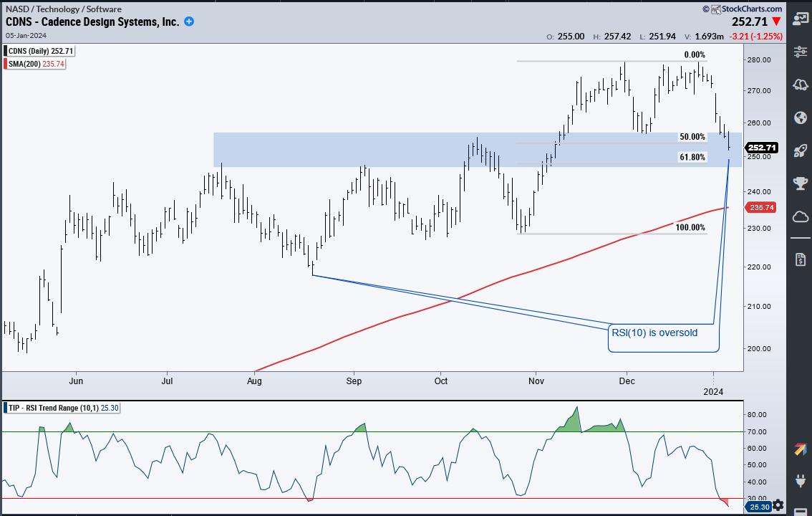This screenshot has width=812, height=516.
Task: Open the trophy icon in right sidebar
Action: [x=800, y=183]
